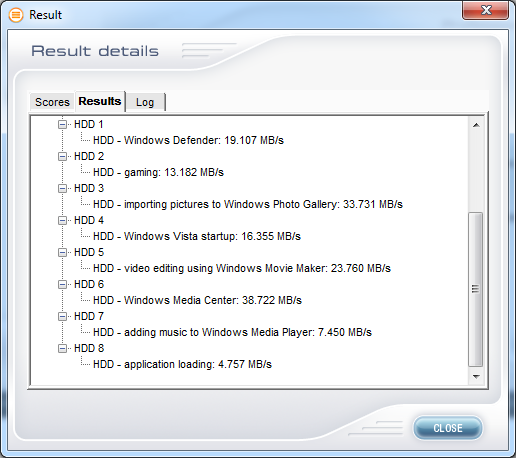Select the HDD 4 label
This screenshot has width=516, height=458.
[89, 220]
